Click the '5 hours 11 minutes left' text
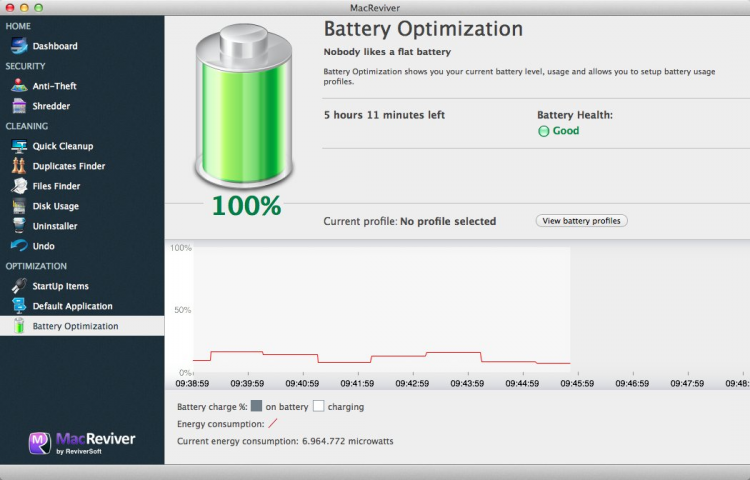 (x=384, y=115)
